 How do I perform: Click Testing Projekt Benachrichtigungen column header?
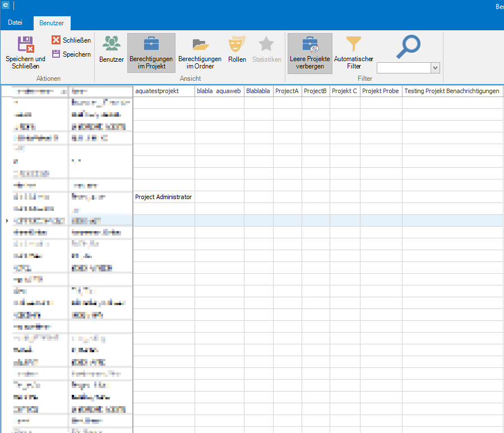click(452, 91)
